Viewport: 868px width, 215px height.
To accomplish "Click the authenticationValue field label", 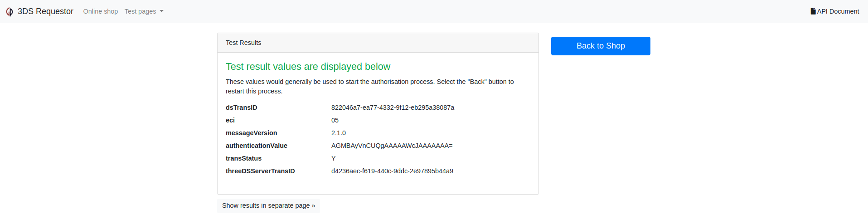I will [257, 146].
